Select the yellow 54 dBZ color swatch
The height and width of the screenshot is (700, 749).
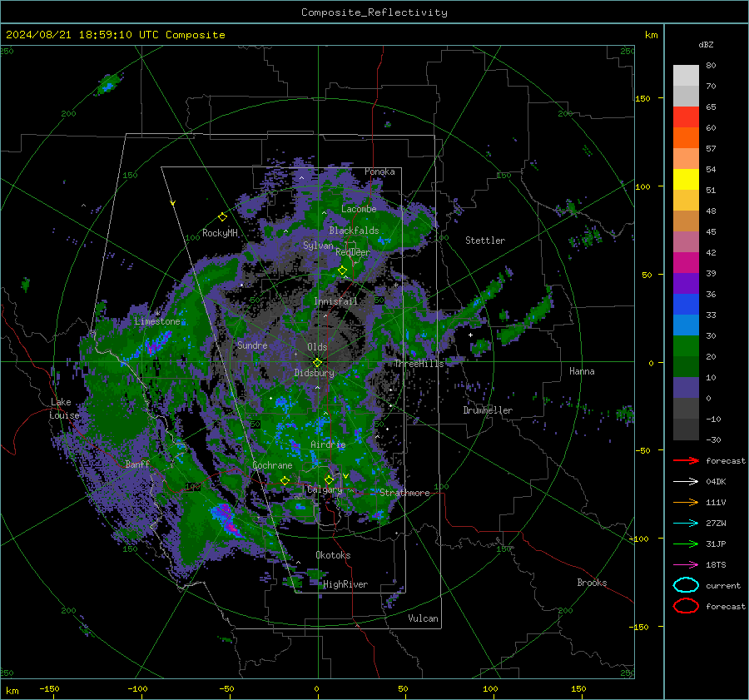click(686, 180)
